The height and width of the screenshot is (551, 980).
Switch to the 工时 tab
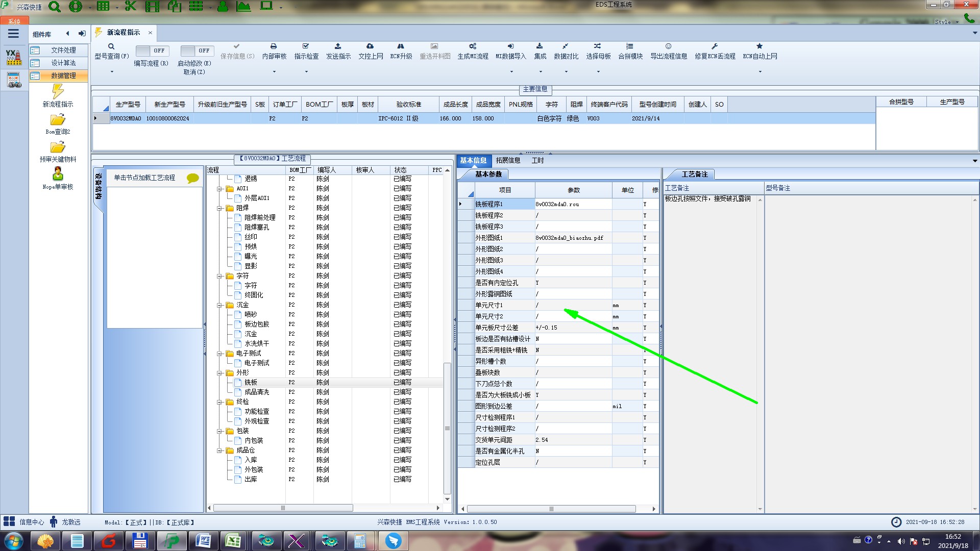537,160
